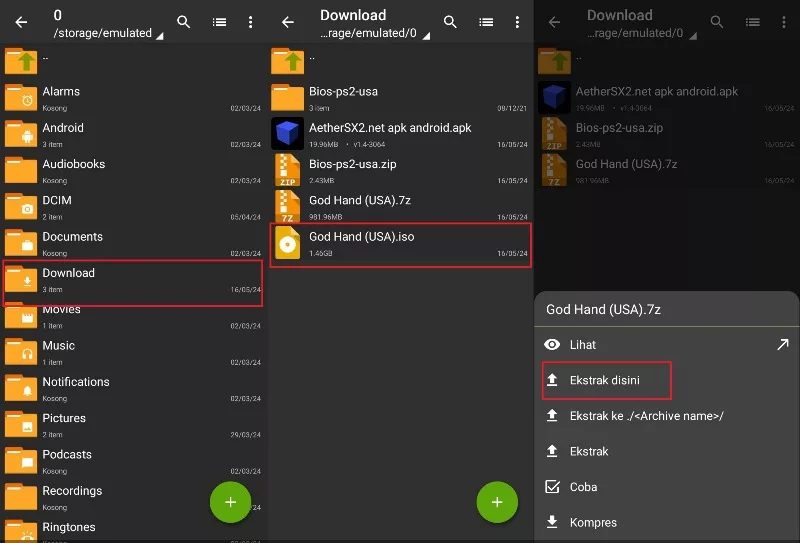Open the Pictures folder
This screenshot has width=800, height=543.
[x=133, y=424]
